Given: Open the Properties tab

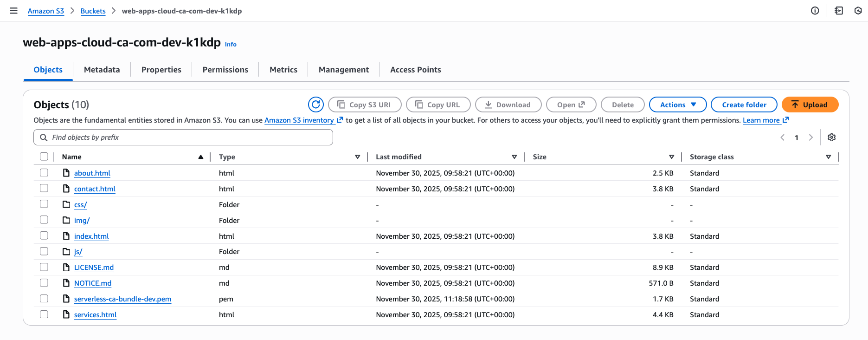Looking at the screenshot, I should click(161, 70).
